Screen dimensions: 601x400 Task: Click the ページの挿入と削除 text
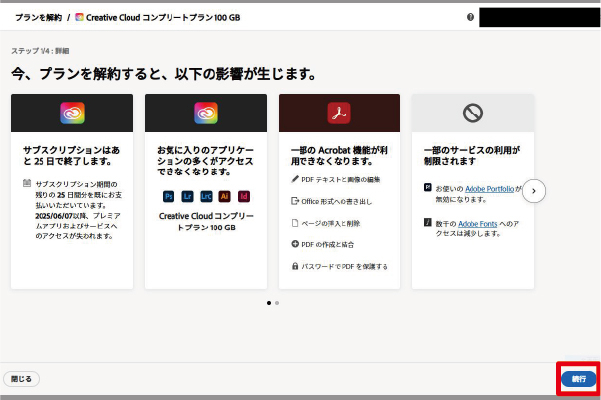tap(330, 223)
